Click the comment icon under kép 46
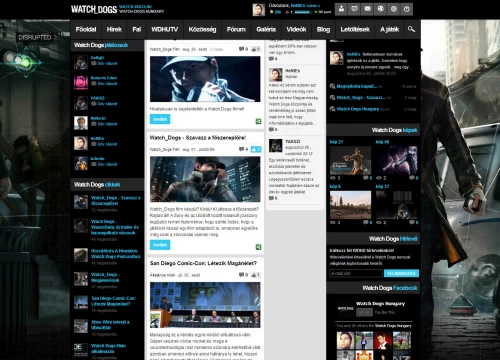 click(412, 178)
